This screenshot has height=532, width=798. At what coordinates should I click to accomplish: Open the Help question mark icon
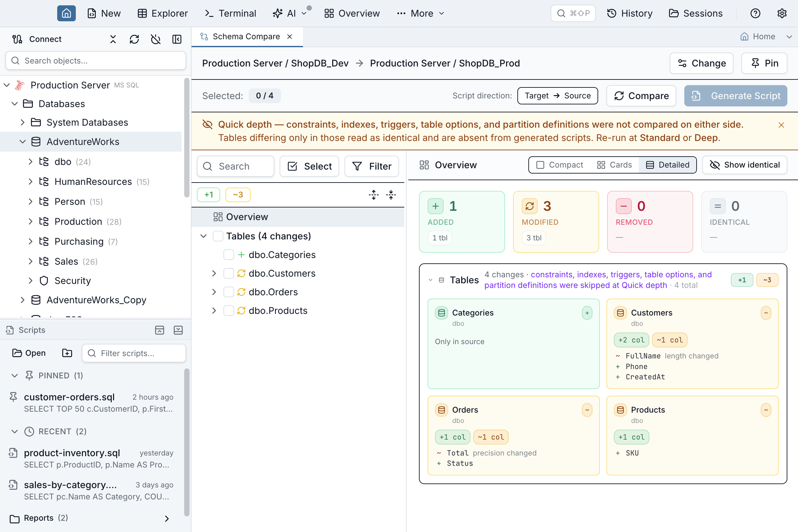(x=755, y=13)
